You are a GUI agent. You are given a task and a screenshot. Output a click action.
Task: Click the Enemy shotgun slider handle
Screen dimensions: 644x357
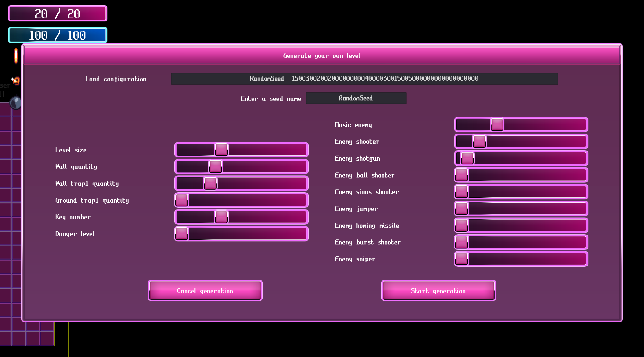click(467, 158)
